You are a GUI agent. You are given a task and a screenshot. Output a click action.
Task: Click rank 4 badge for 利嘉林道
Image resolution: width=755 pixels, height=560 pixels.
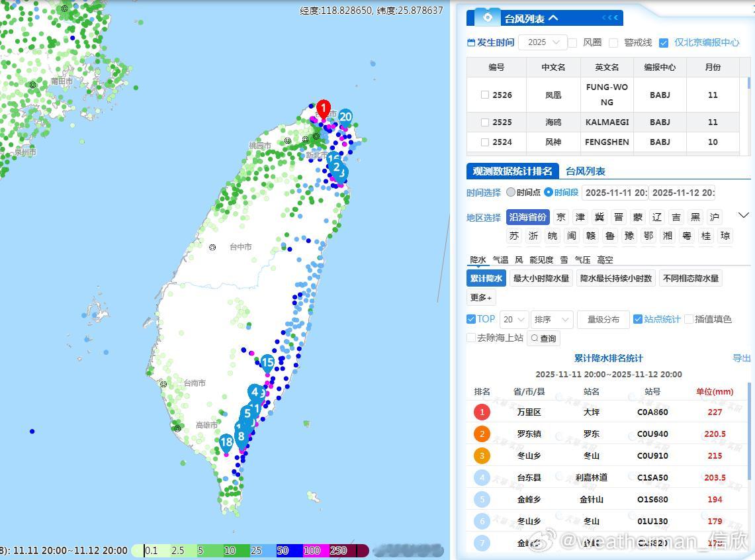pyautogui.click(x=482, y=478)
